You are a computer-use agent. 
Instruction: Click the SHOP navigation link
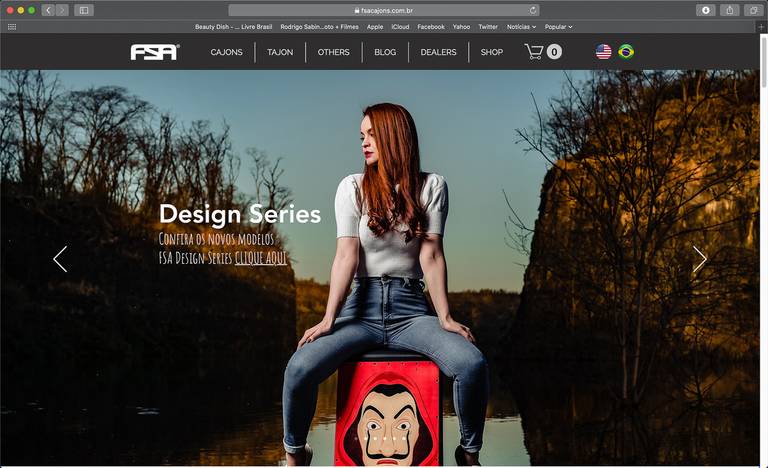pos(491,52)
